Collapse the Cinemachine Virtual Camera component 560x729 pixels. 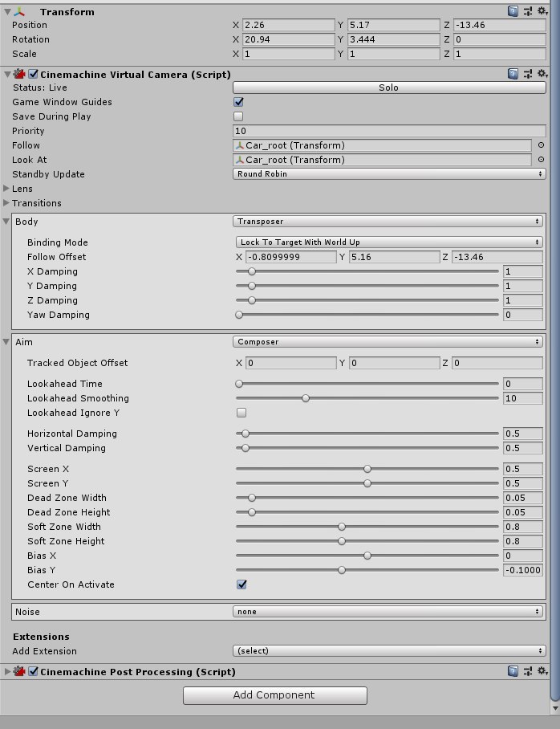pyautogui.click(x=7, y=74)
